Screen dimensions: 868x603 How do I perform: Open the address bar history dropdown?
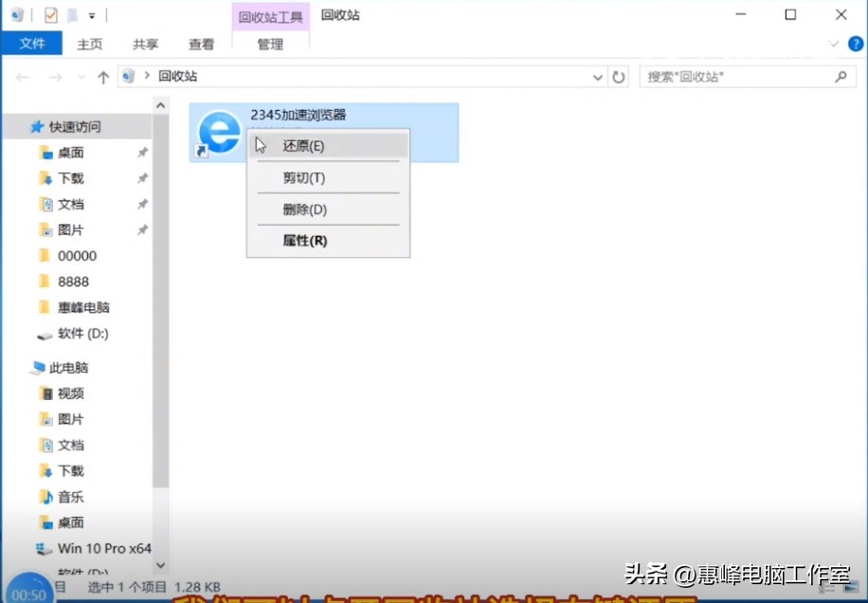(598, 76)
